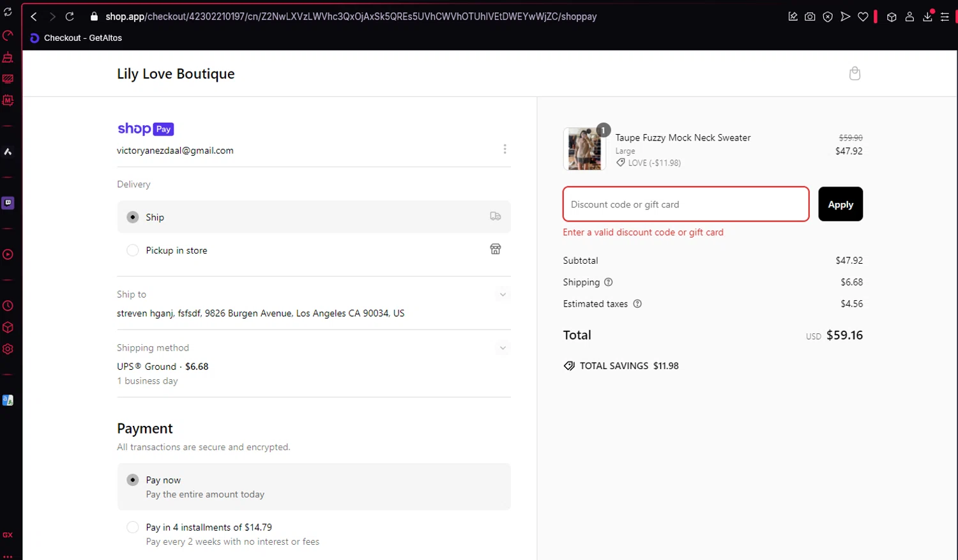
Task: Open history clock in sidebar
Action: (8, 306)
